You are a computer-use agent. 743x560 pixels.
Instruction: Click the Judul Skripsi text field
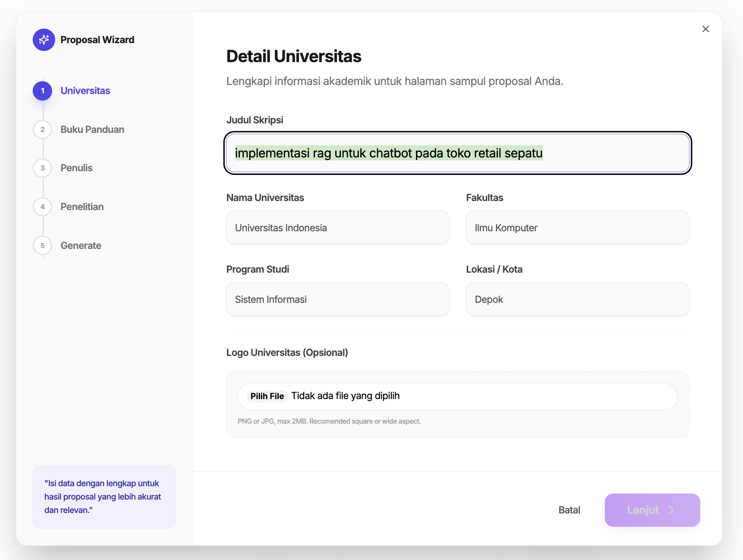457,153
